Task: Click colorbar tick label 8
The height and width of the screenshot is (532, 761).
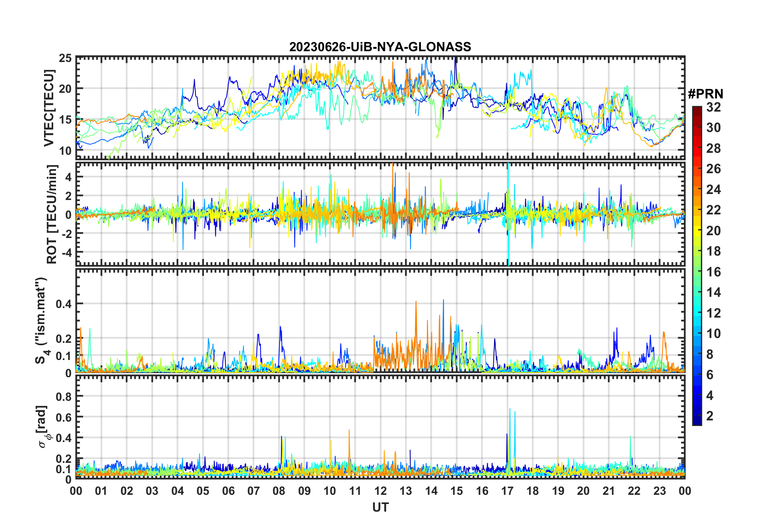Action: click(x=710, y=354)
